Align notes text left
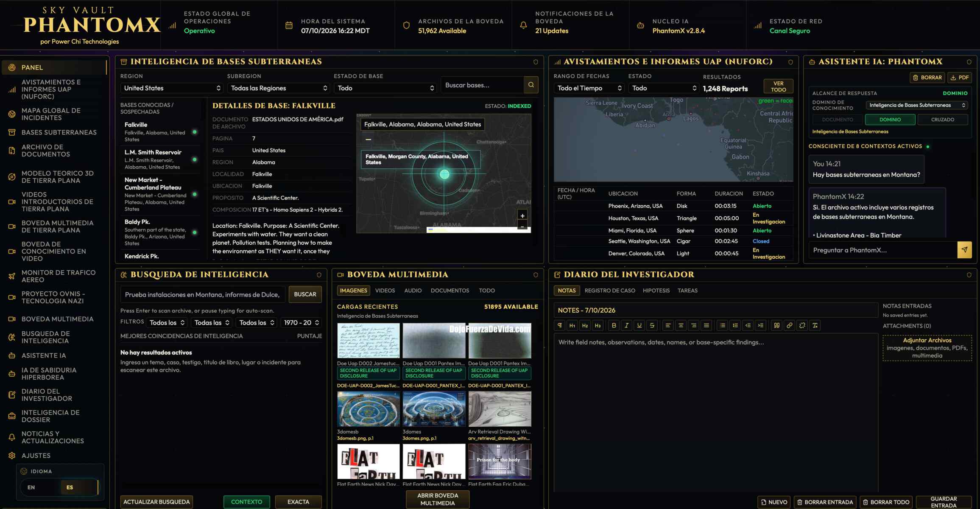This screenshot has height=509, width=980. [668, 325]
